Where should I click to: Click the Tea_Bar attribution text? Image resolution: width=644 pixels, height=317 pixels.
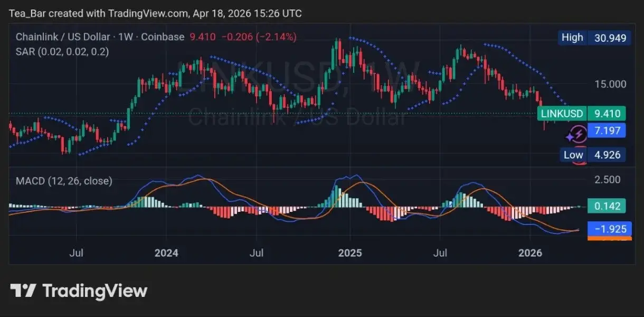(26, 13)
